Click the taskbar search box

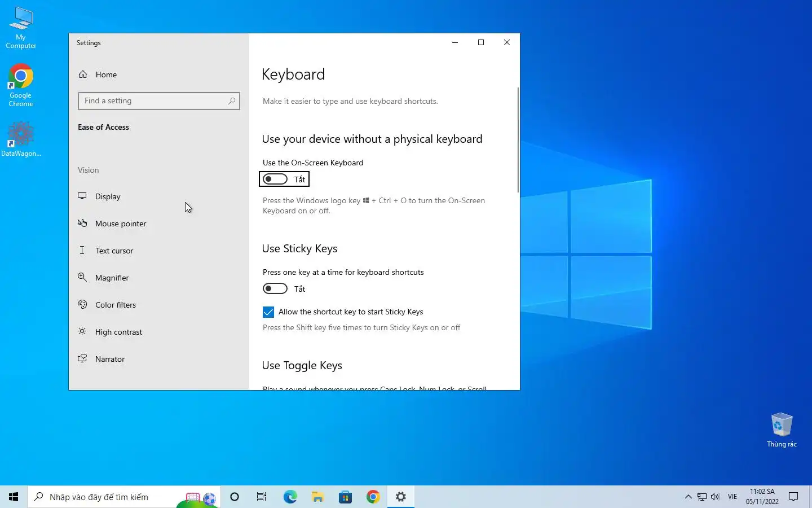point(124,497)
